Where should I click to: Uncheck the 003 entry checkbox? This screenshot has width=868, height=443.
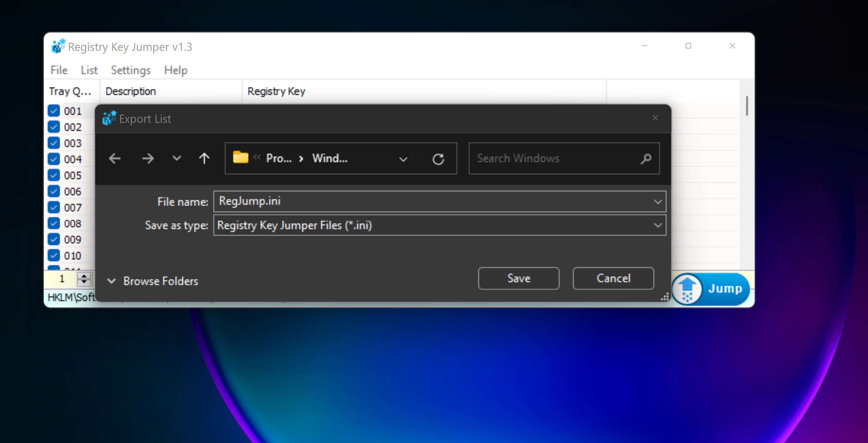pyautogui.click(x=54, y=143)
